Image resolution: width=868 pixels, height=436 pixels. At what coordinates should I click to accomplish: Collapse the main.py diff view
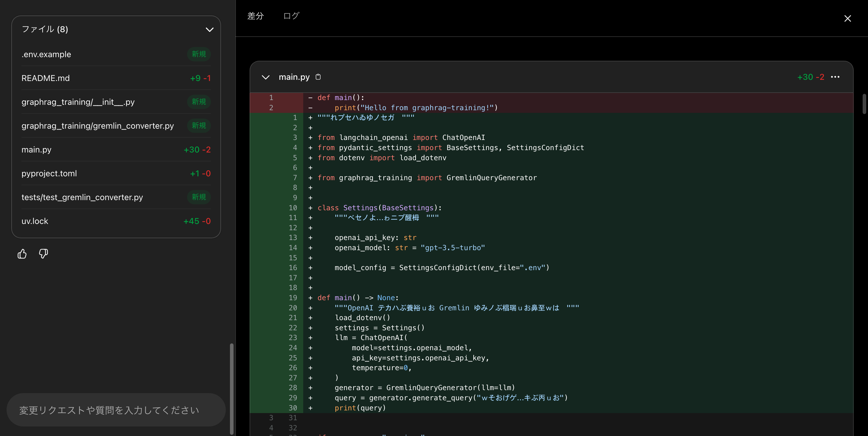point(265,77)
